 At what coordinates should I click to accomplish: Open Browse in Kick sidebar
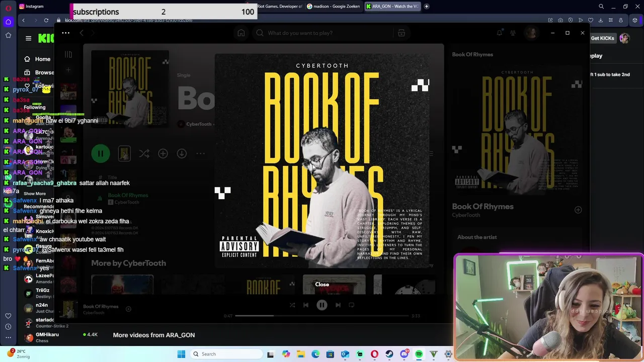point(39,72)
